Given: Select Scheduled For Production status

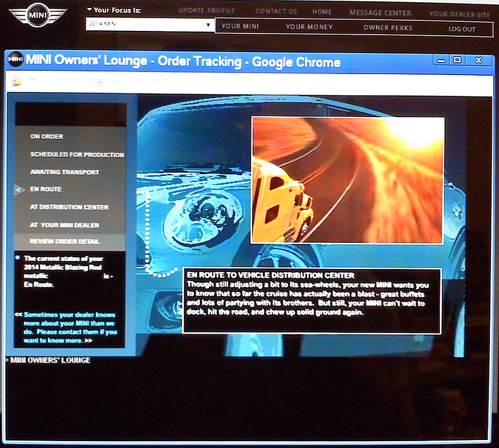Looking at the screenshot, I should pos(77,155).
